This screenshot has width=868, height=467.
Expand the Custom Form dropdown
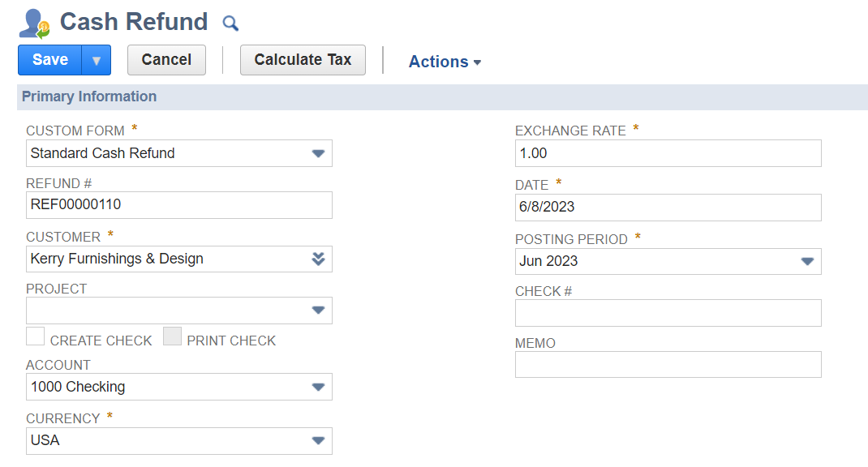tap(318, 153)
